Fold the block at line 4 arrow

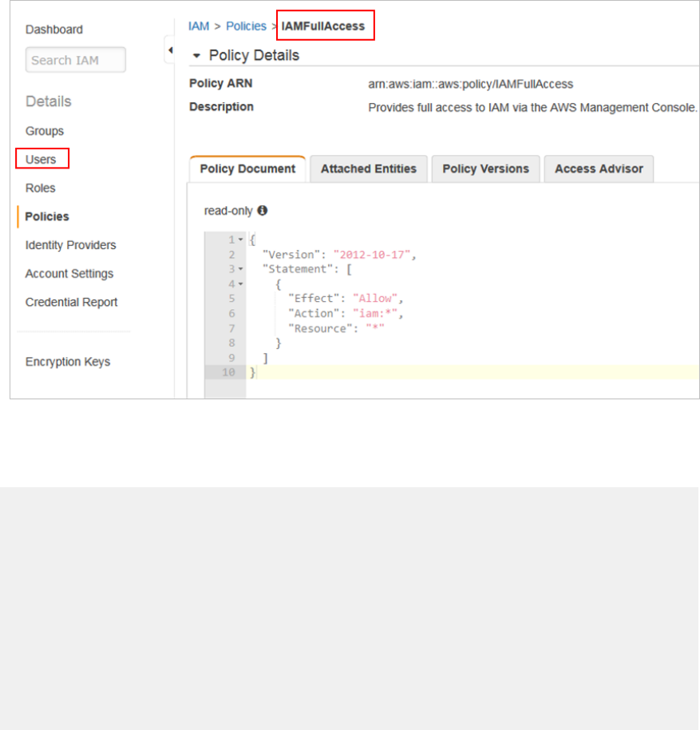click(x=240, y=284)
